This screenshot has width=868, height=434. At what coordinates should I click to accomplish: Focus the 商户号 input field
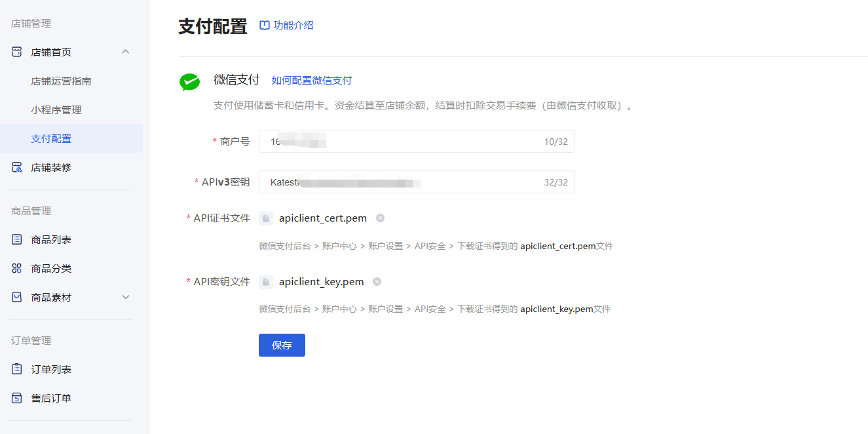pos(417,142)
